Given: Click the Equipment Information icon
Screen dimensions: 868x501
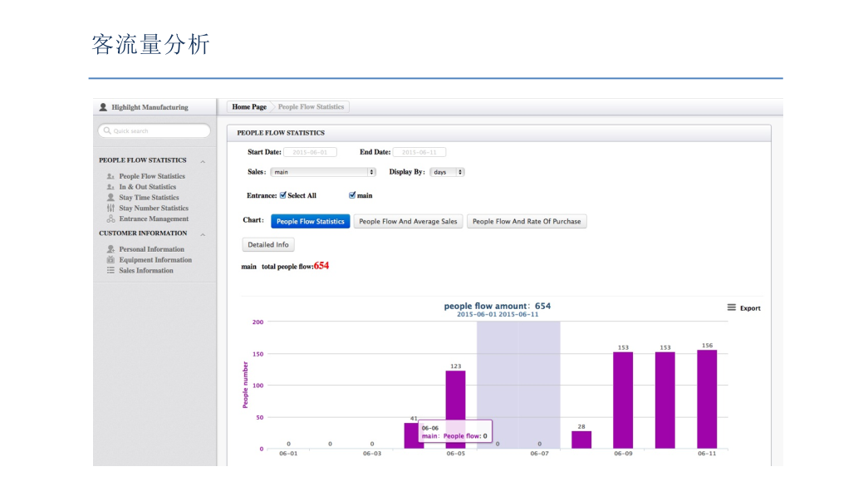Looking at the screenshot, I should click(110, 259).
